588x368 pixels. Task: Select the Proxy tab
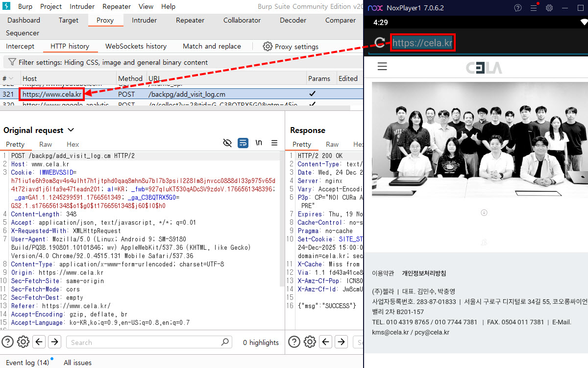[105, 20]
